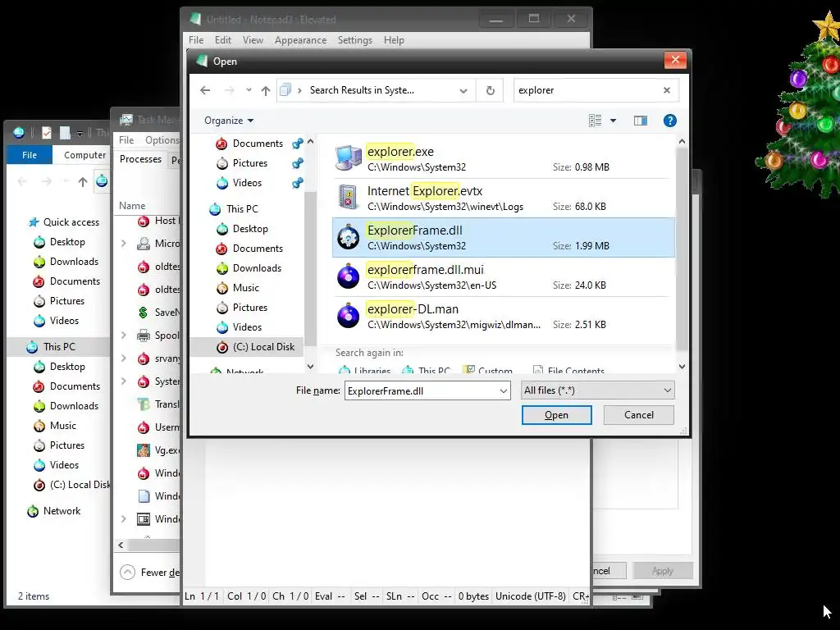Click the Cancel button in Open dialog
The height and width of the screenshot is (630, 840).
[638, 415]
